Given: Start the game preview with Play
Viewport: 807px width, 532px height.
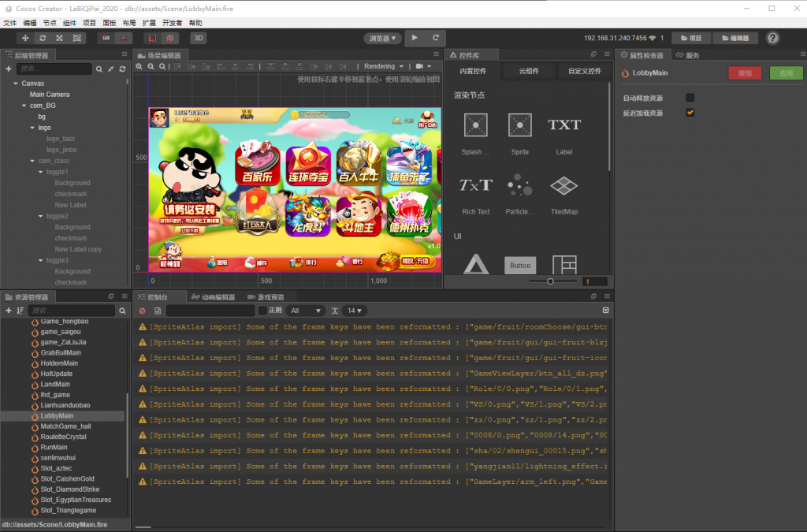Looking at the screenshot, I should click(415, 38).
